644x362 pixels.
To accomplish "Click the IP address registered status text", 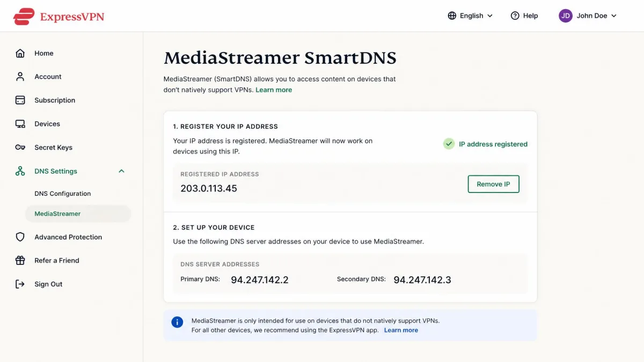I will (x=493, y=144).
